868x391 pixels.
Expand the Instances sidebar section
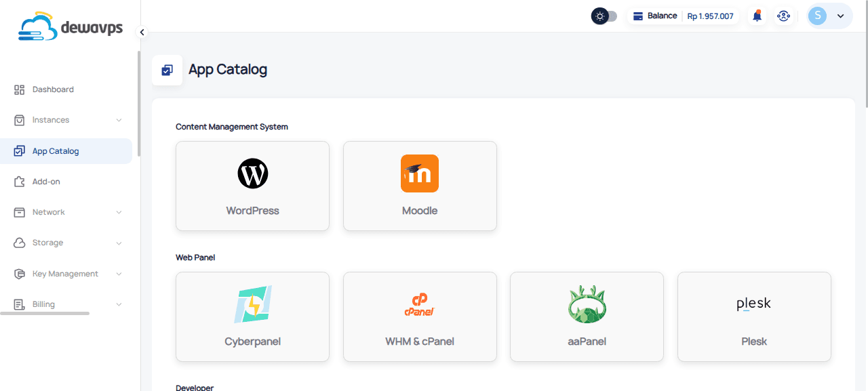(119, 119)
